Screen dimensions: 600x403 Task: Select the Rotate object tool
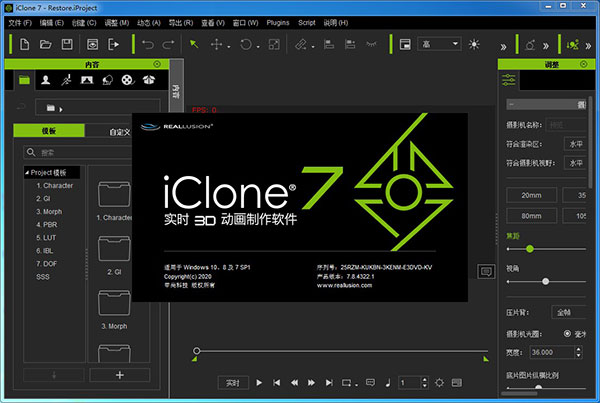[247, 44]
